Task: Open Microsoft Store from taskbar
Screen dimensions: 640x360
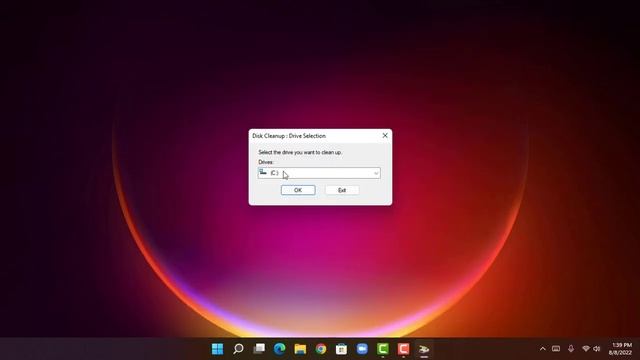Action: 342,349
